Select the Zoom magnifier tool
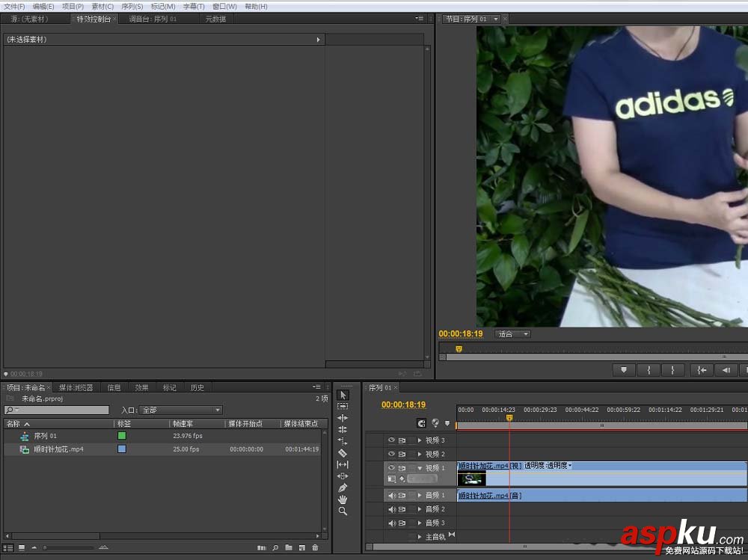The width and height of the screenshot is (748, 560). tap(343, 511)
